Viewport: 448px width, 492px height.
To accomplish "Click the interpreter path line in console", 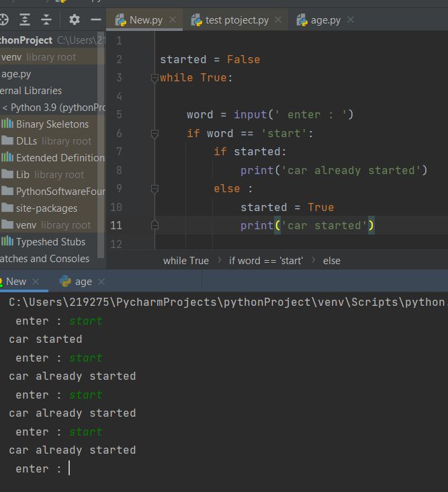I will tap(228, 302).
